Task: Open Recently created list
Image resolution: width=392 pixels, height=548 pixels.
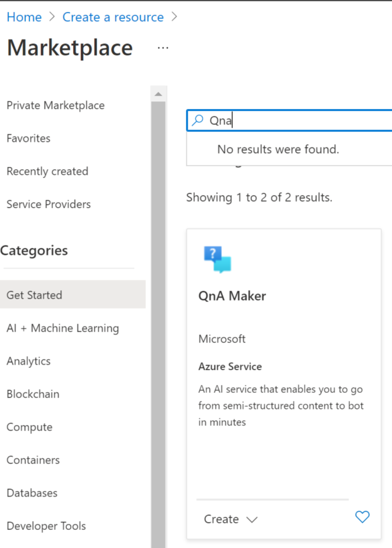Action: 48,171
